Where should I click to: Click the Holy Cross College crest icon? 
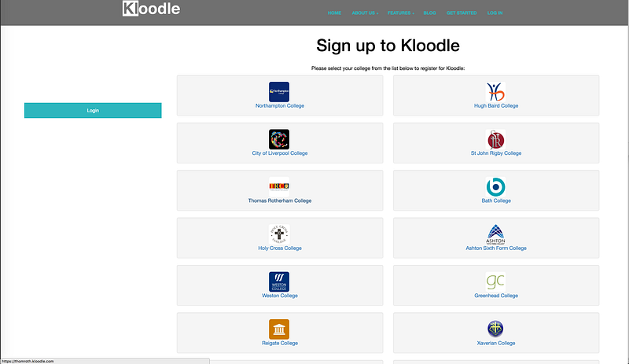[x=279, y=233]
